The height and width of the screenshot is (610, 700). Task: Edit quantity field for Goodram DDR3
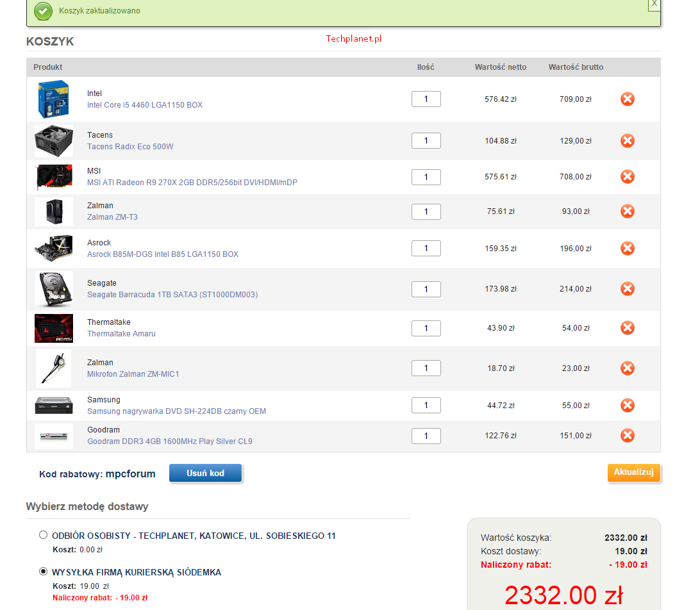coord(426,436)
